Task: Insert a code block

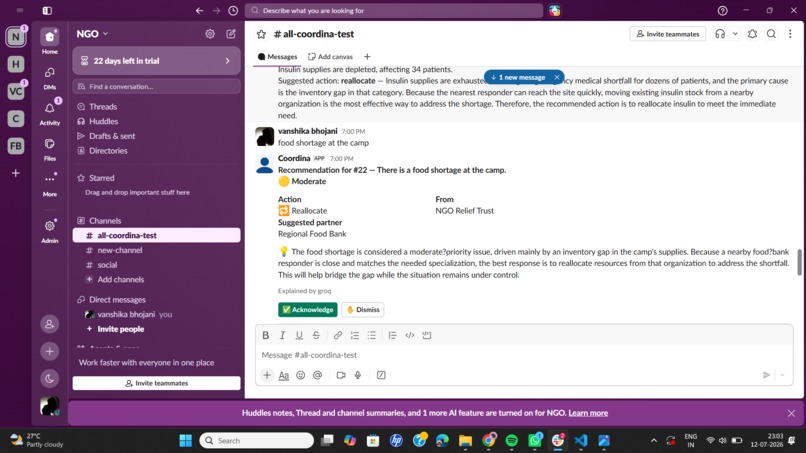Action: coord(427,335)
